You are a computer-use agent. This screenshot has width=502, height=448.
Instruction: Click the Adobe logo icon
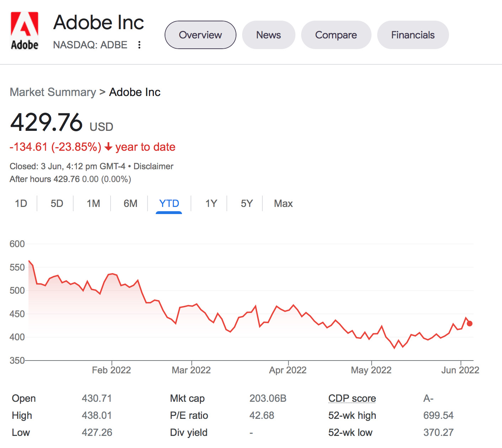pos(25,31)
